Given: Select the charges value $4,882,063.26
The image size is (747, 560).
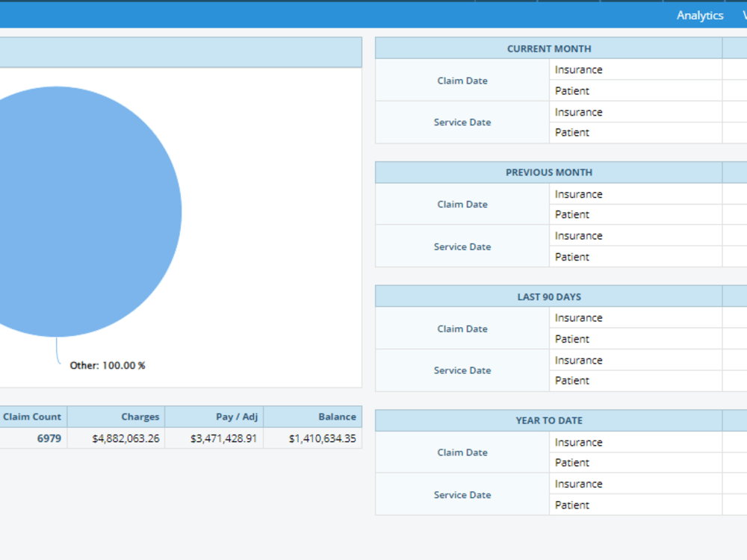Looking at the screenshot, I should (125, 438).
